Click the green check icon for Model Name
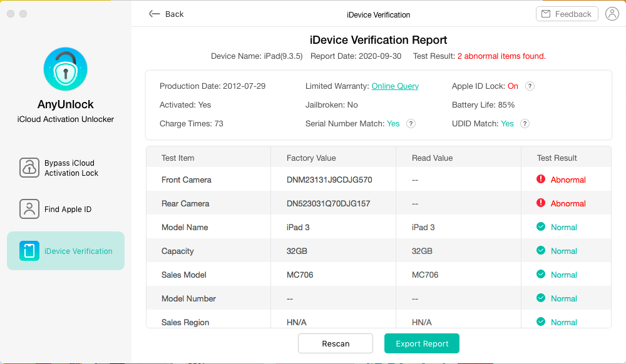 click(x=541, y=227)
